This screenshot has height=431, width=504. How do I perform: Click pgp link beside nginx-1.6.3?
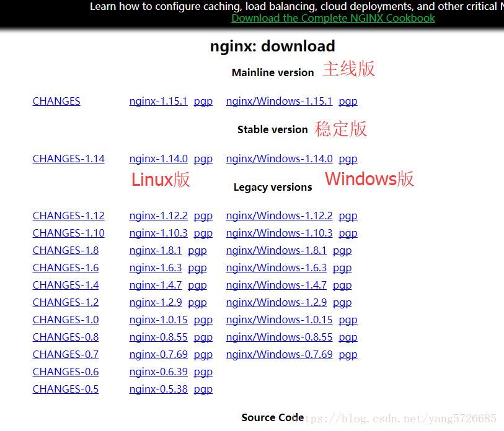click(197, 269)
